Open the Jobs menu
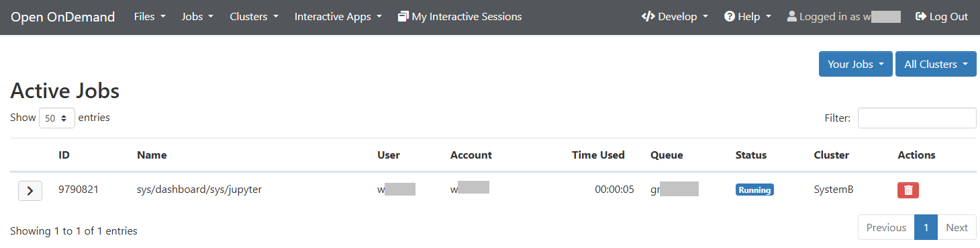 point(197,17)
